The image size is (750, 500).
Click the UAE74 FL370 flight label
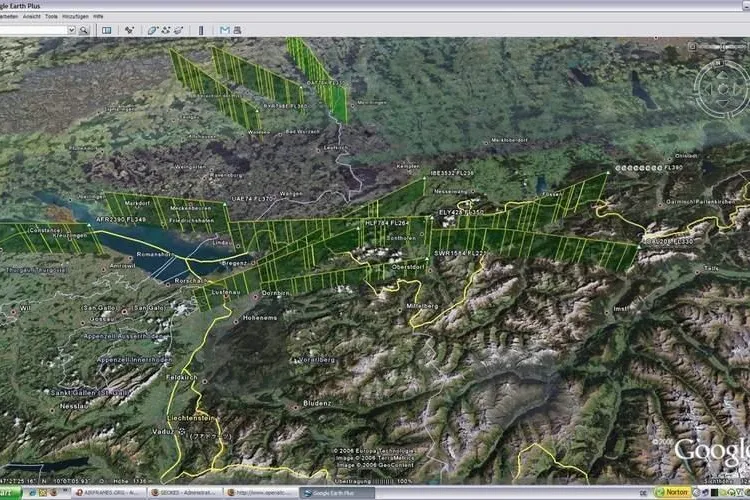(x=253, y=199)
